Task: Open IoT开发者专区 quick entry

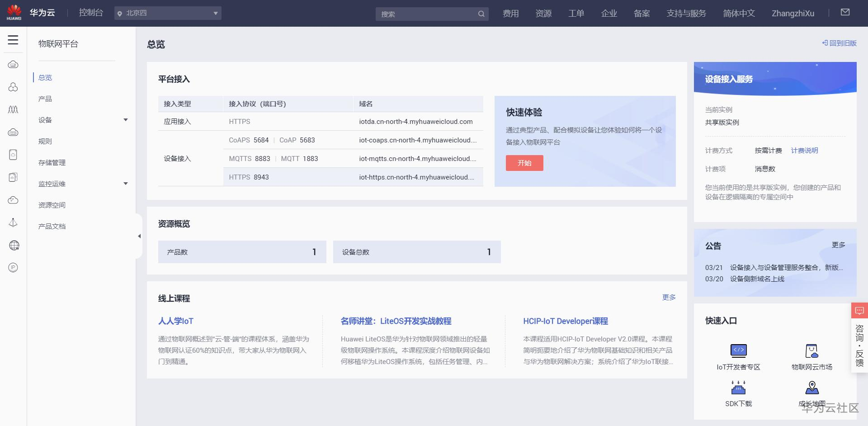Action: (738, 357)
